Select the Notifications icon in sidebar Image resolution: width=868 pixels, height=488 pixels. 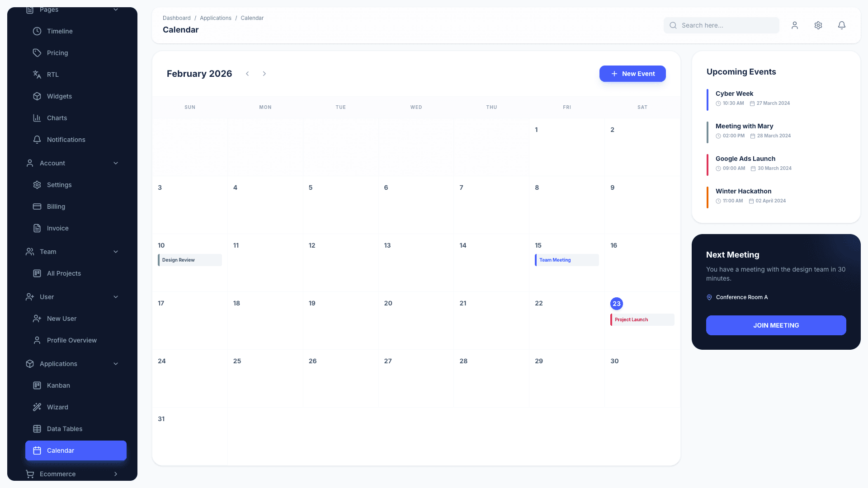pos(66,140)
